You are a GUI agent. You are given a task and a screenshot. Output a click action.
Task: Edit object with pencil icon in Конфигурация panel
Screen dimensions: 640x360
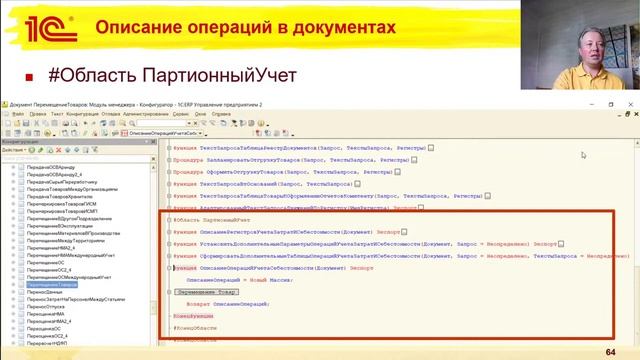[x=41, y=150]
